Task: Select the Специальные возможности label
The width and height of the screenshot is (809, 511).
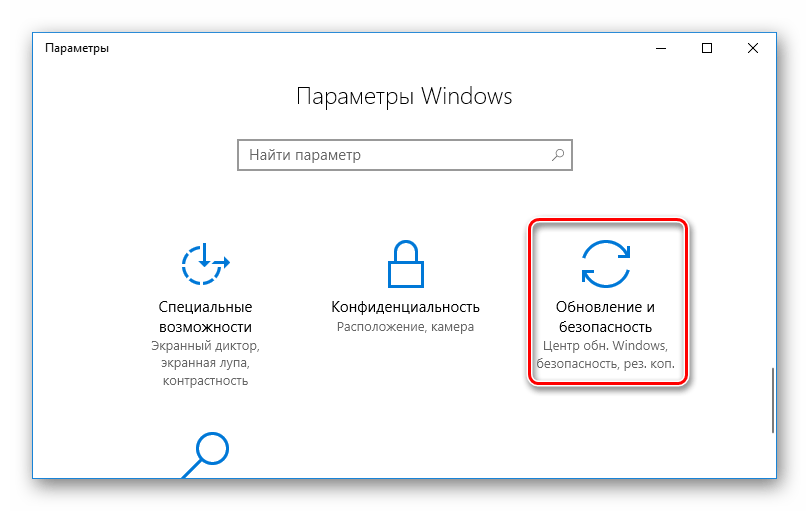Action: [205, 317]
